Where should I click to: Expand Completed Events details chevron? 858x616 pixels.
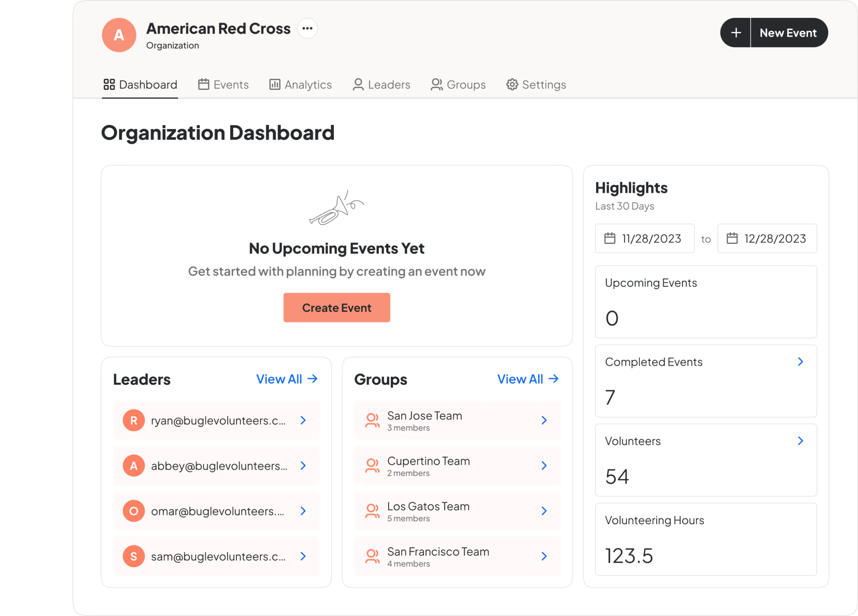click(x=801, y=362)
